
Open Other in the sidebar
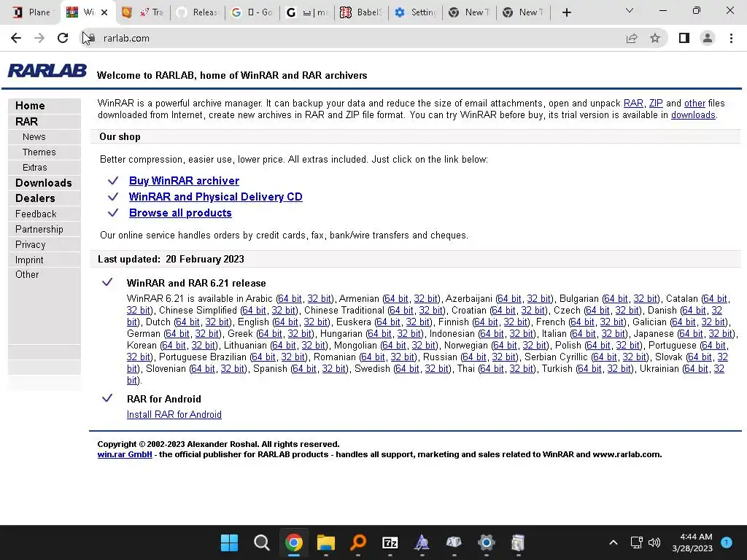27,274
